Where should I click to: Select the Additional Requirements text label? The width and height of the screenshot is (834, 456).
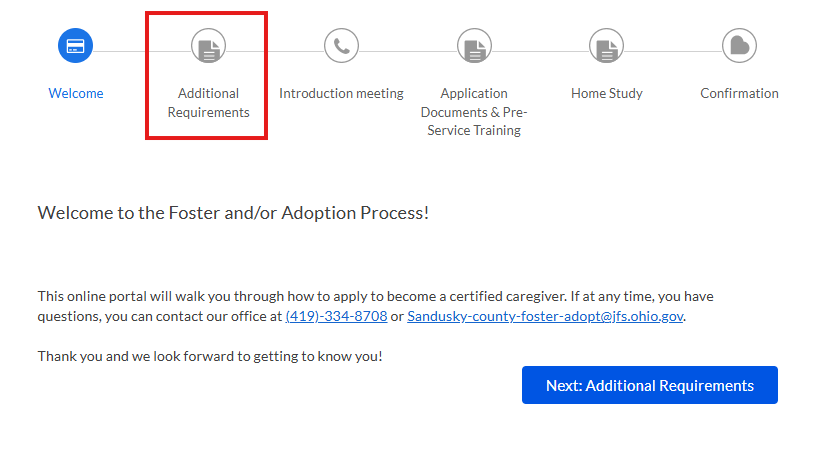(x=208, y=103)
